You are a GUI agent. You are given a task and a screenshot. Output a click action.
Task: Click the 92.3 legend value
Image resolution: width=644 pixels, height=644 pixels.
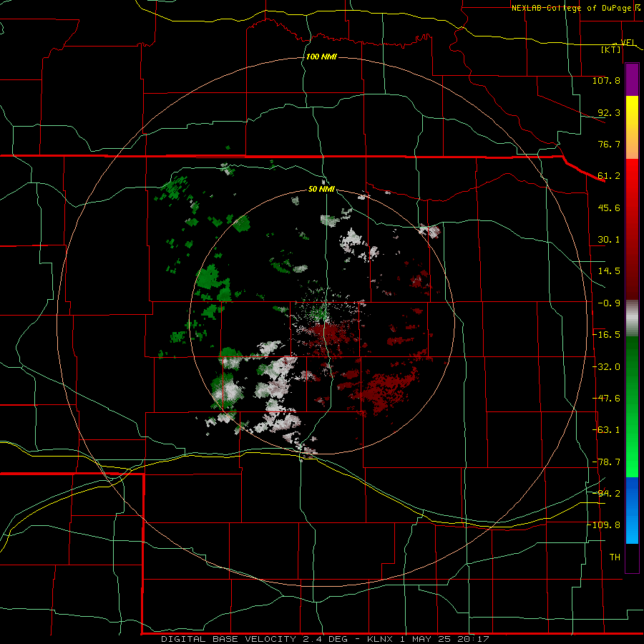point(609,112)
